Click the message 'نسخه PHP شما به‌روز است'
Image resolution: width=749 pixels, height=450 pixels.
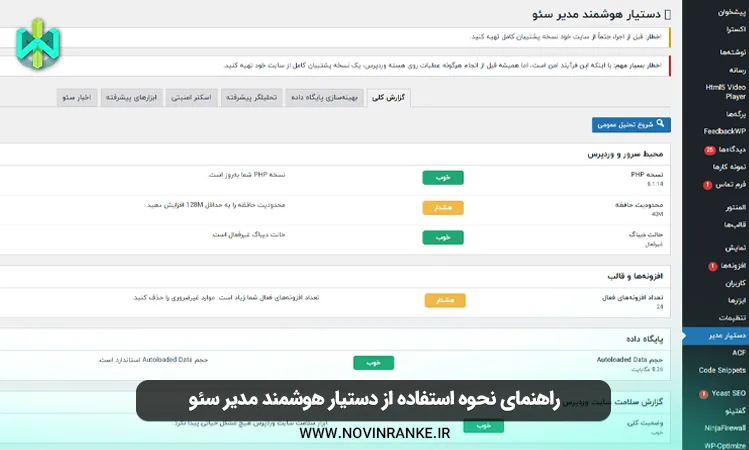tap(246, 175)
